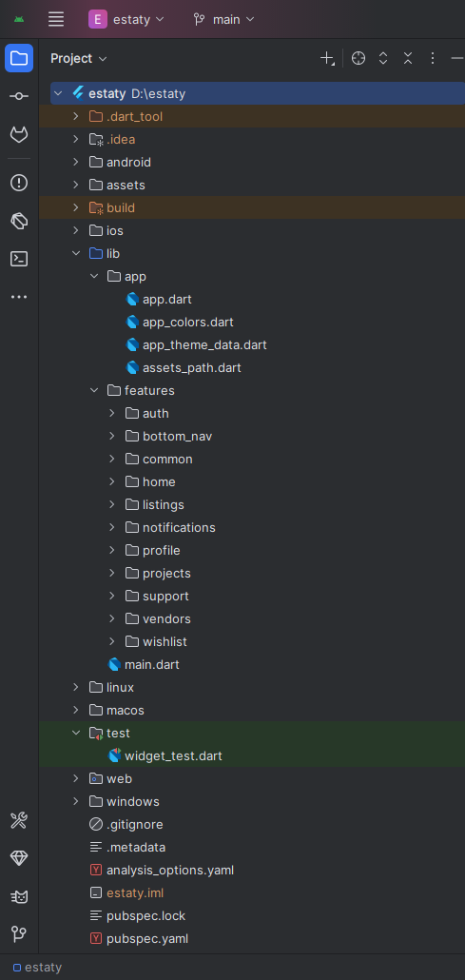This screenshot has width=465, height=980.
Task: Open the tag-shaped sidebar tool window
Action: 19,221
